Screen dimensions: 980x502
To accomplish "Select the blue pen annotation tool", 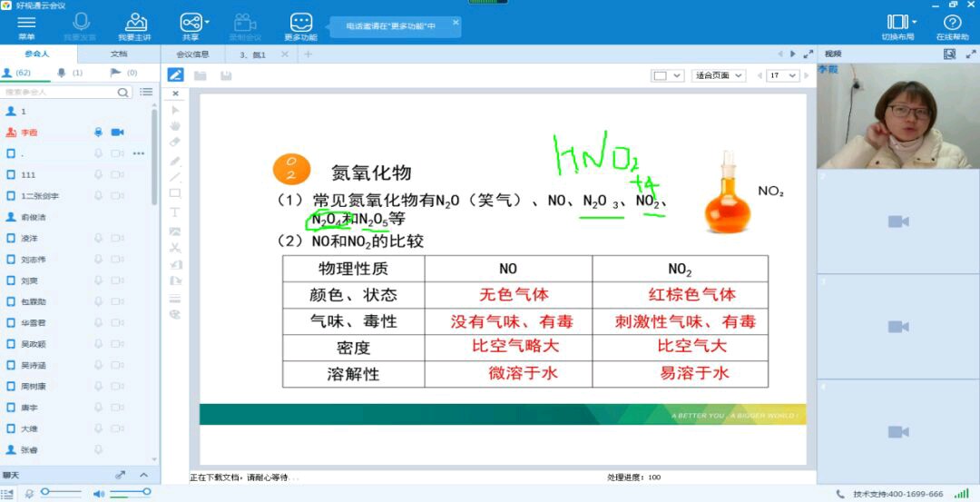I will [175, 75].
